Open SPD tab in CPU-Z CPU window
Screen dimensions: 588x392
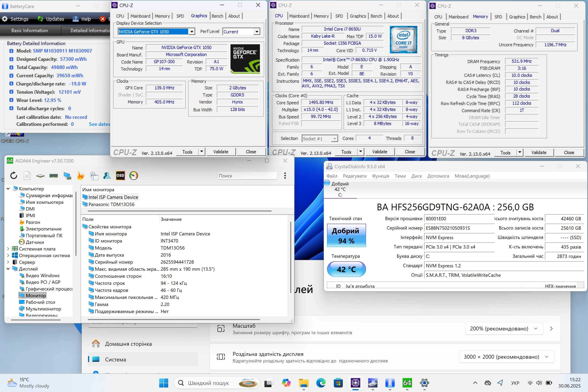tap(339, 16)
